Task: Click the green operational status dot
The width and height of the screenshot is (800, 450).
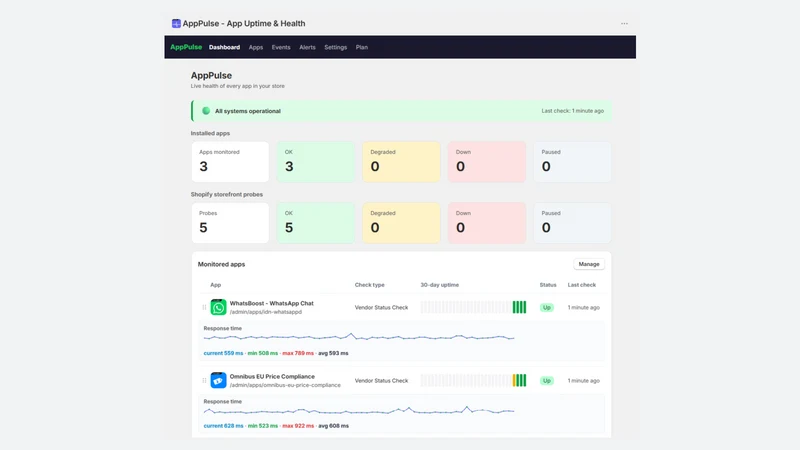Action: coord(206,111)
